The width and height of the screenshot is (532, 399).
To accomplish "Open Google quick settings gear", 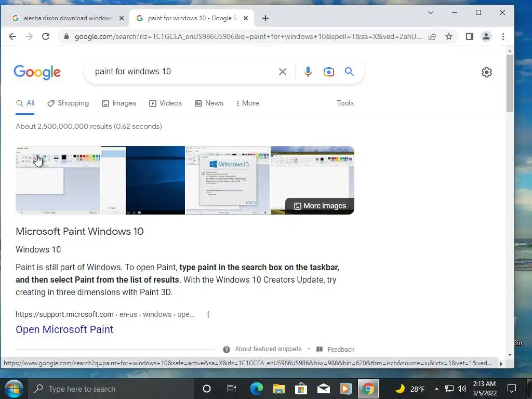I will [x=486, y=72].
